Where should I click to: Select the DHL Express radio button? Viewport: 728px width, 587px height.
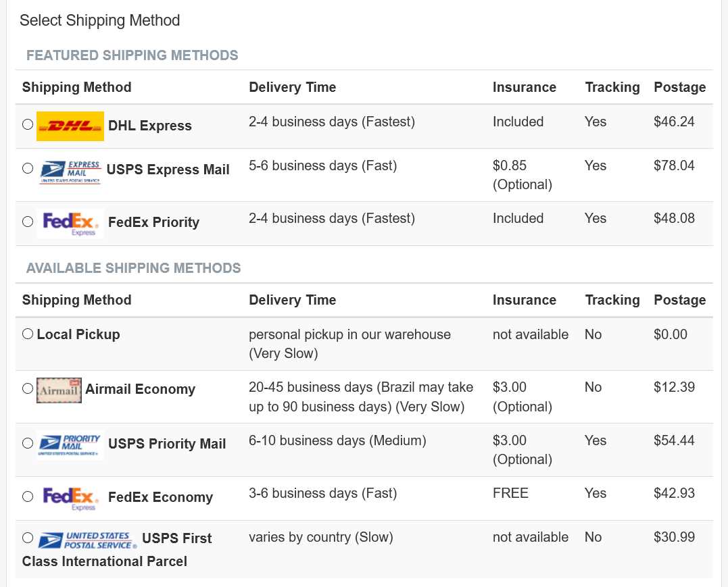[28, 124]
